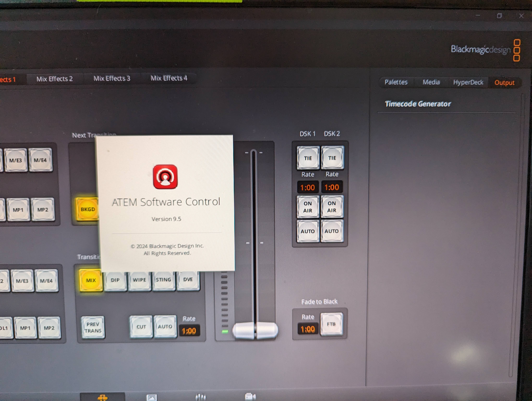The width and height of the screenshot is (532, 401).
Task: Click the CUT button
Action: pos(141,327)
